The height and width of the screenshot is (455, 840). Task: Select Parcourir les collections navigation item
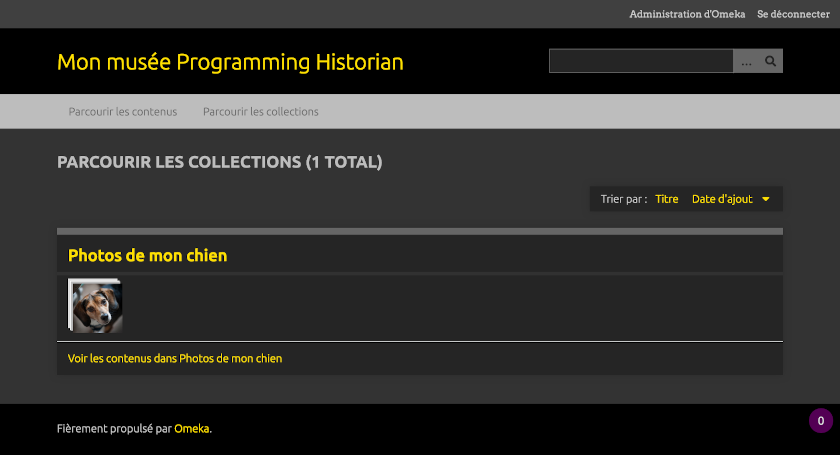pyautogui.click(x=261, y=112)
